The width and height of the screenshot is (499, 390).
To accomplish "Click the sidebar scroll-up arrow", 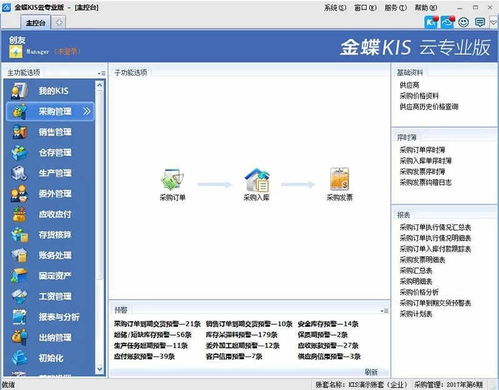I will (x=99, y=85).
